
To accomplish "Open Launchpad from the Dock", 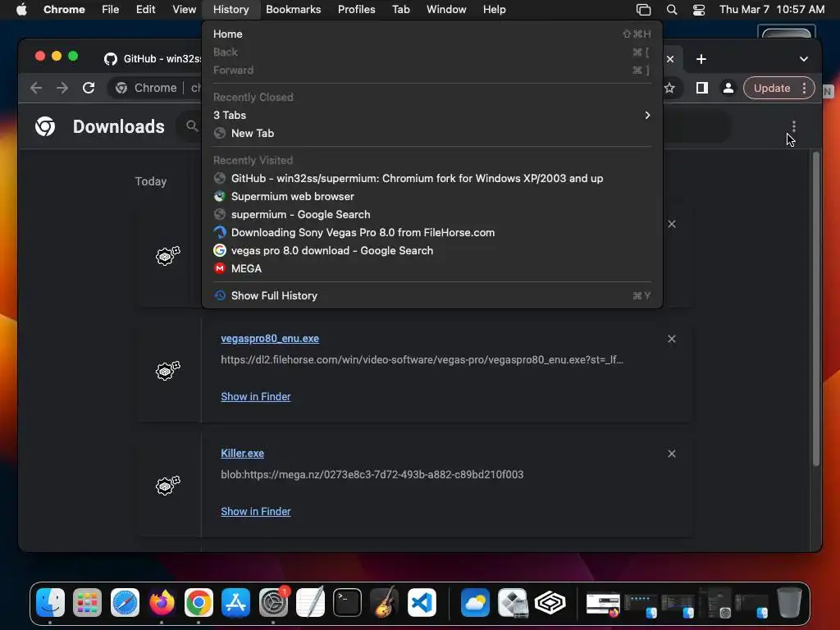I will point(87,603).
